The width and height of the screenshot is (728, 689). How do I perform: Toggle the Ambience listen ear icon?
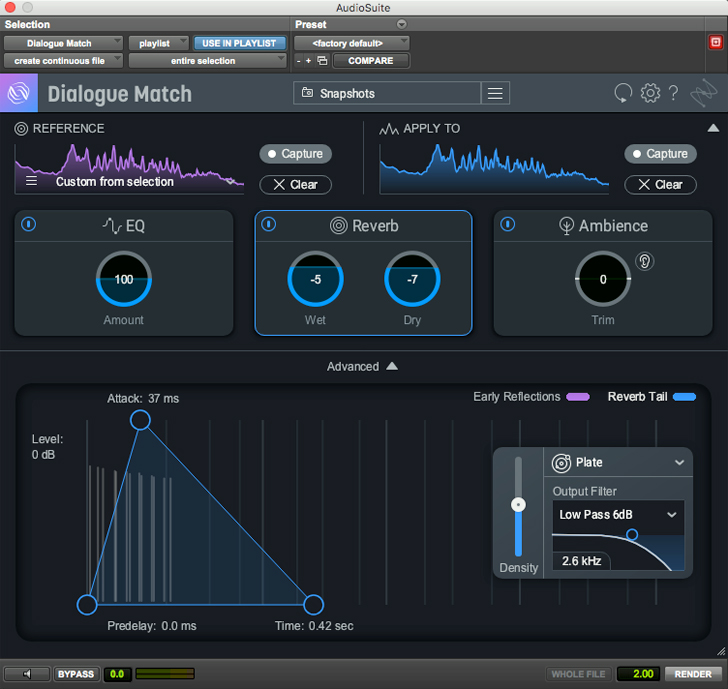[644, 261]
